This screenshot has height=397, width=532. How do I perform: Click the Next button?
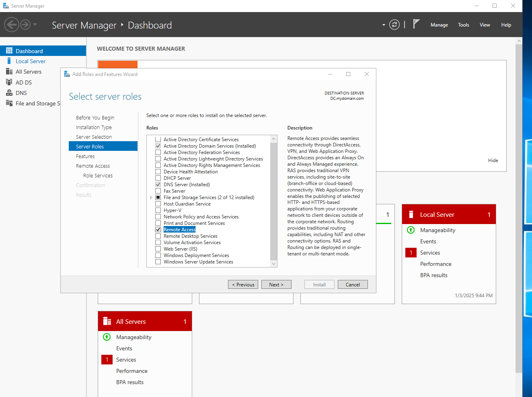coord(276,284)
